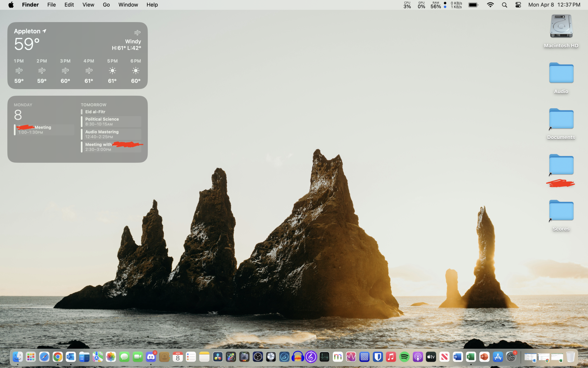The height and width of the screenshot is (368, 588).
Task: Open Control Center toggles in menu bar
Action: click(x=518, y=5)
